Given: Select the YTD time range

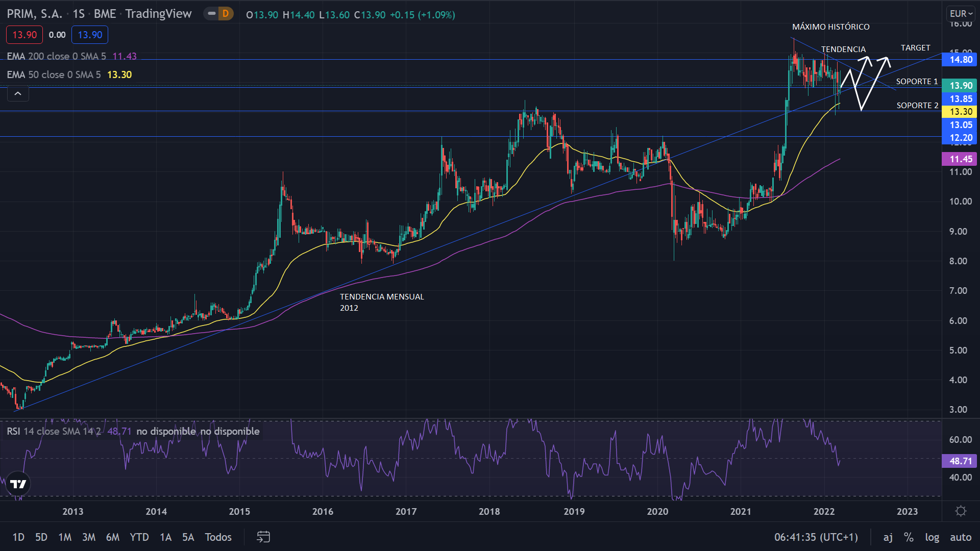Looking at the screenshot, I should tap(139, 537).
